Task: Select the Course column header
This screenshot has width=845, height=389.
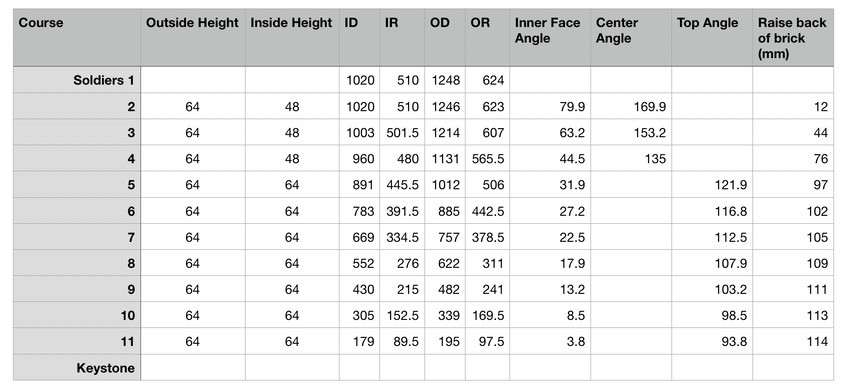Action: tap(77, 38)
